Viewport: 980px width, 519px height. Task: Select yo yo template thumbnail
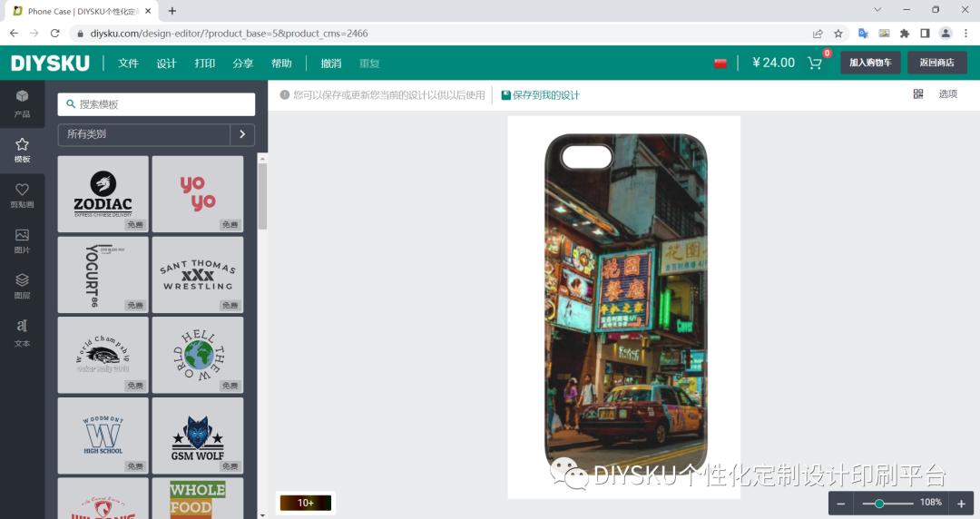point(198,194)
